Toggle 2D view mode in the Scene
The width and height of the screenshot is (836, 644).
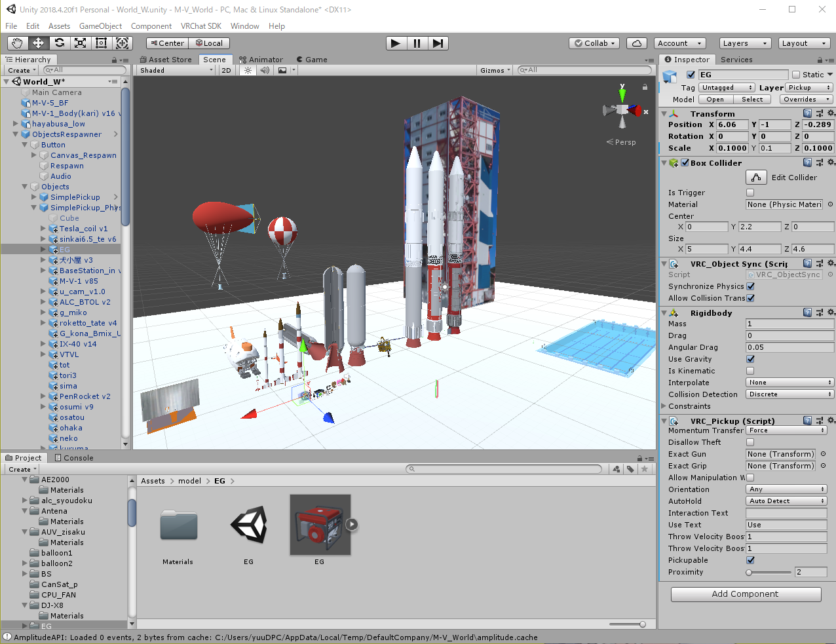coord(226,70)
